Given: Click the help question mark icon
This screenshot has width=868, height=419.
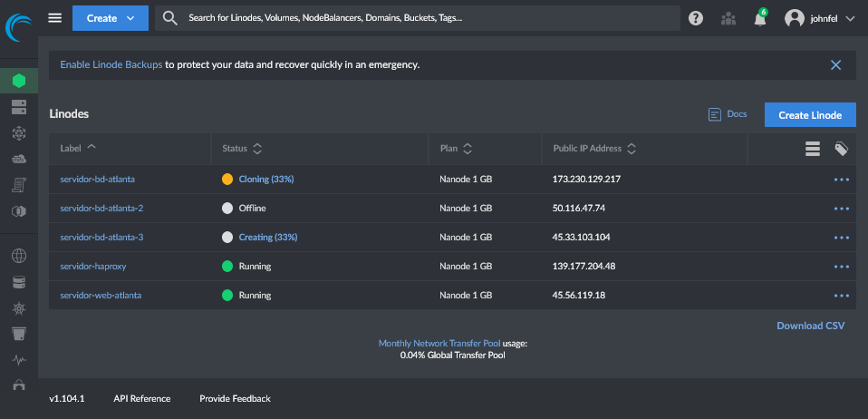Looking at the screenshot, I should coord(696,18).
